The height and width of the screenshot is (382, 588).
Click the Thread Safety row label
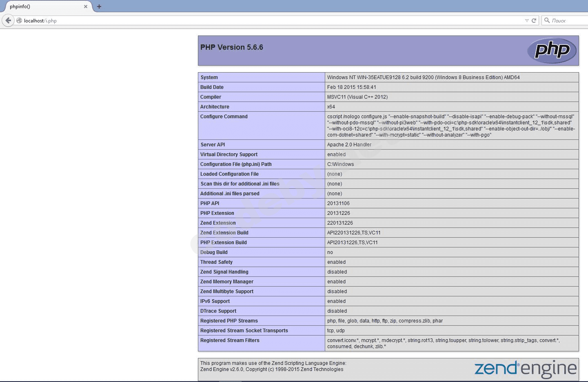[216, 262]
